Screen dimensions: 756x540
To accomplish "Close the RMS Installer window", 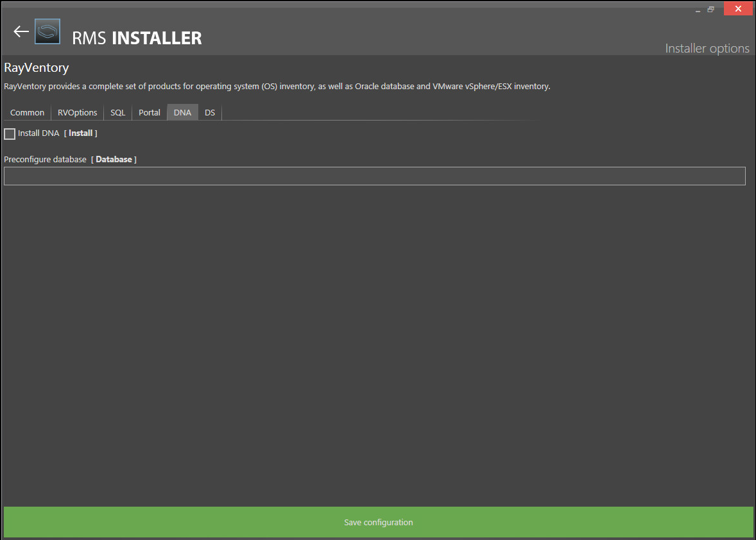I will [739, 9].
